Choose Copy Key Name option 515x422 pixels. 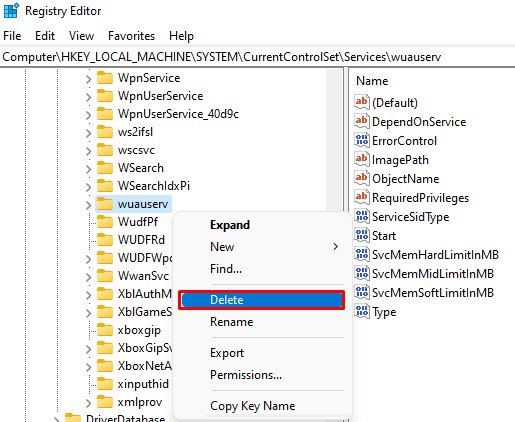252,406
